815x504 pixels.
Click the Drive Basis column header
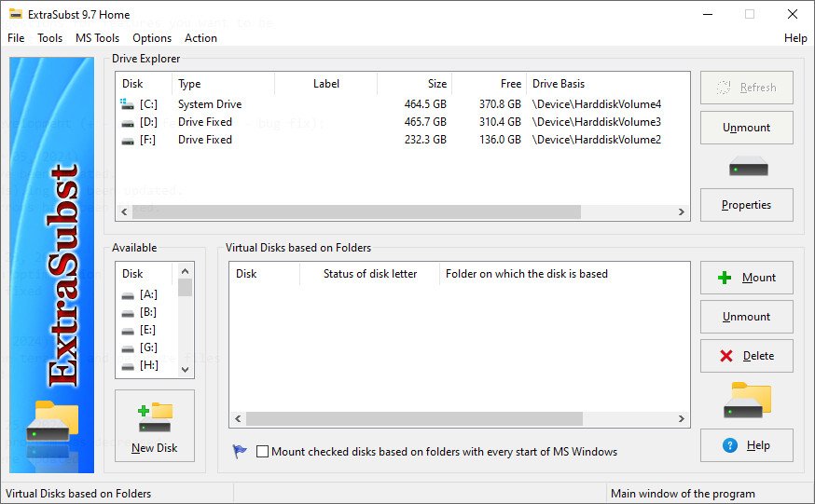[608, 84]
